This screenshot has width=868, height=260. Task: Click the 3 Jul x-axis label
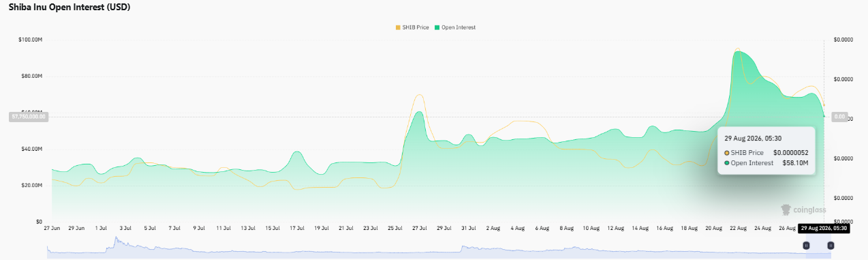[x=125, y=228]
